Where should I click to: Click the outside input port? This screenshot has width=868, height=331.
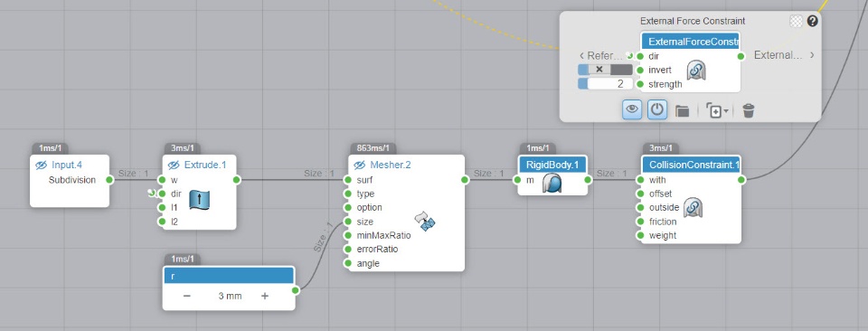point(640,208)
